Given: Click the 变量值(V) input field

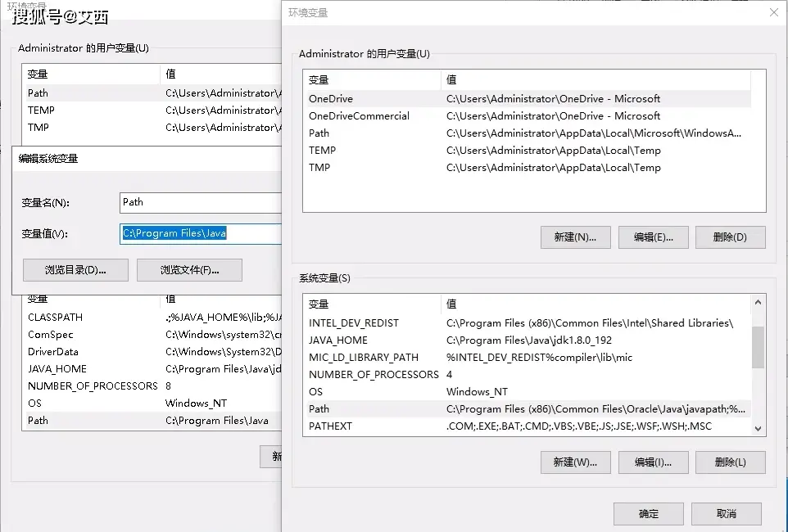Looking at the screenshot, I should 201,233.
